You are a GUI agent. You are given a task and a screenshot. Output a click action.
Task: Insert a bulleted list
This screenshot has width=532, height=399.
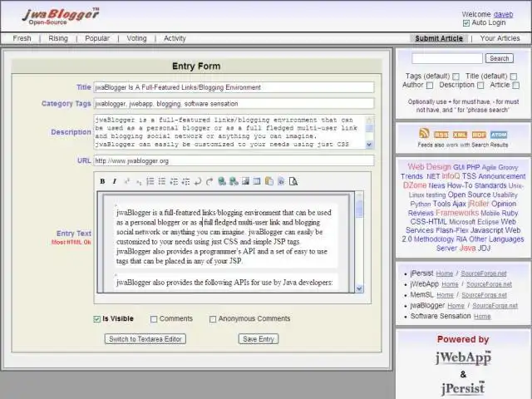[162, 181]
